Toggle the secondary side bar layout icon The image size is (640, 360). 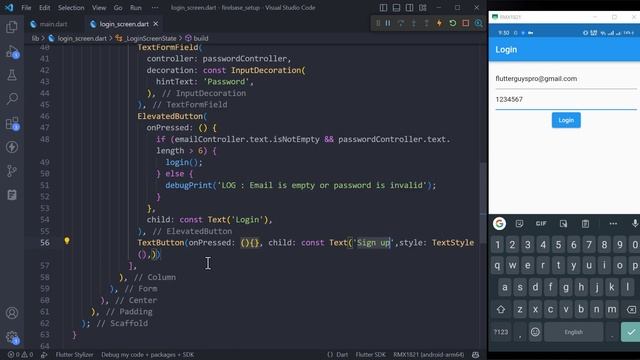click(409, 7)
